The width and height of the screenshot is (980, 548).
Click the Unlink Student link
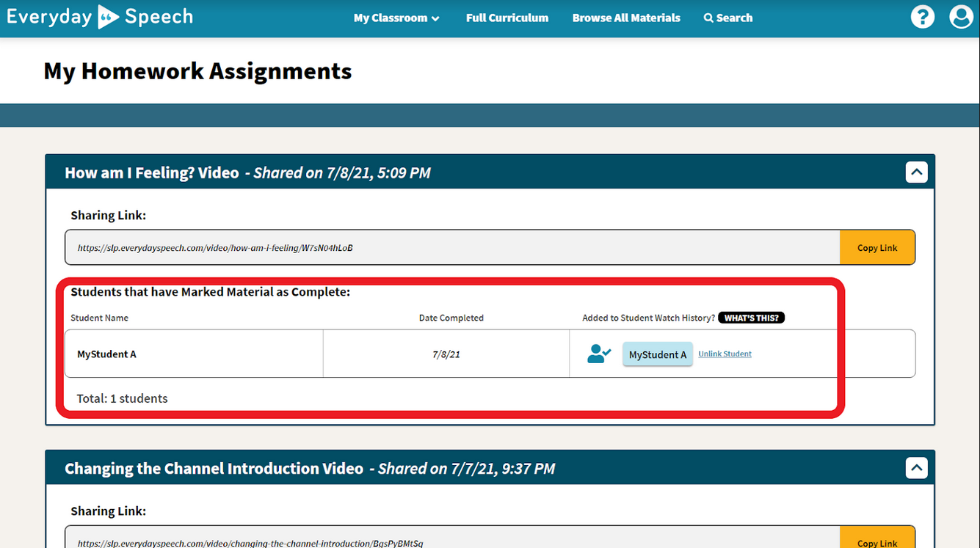coord(725,354)
